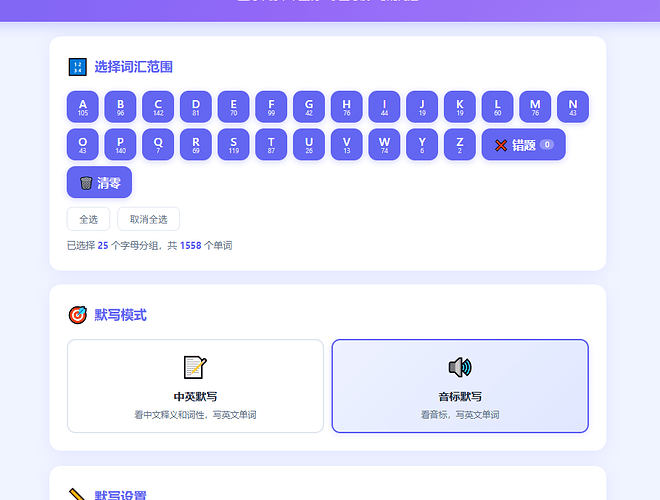Toggle the letter P word group
The width and height of the screenshot is (660, 500).
coord(121,145)
